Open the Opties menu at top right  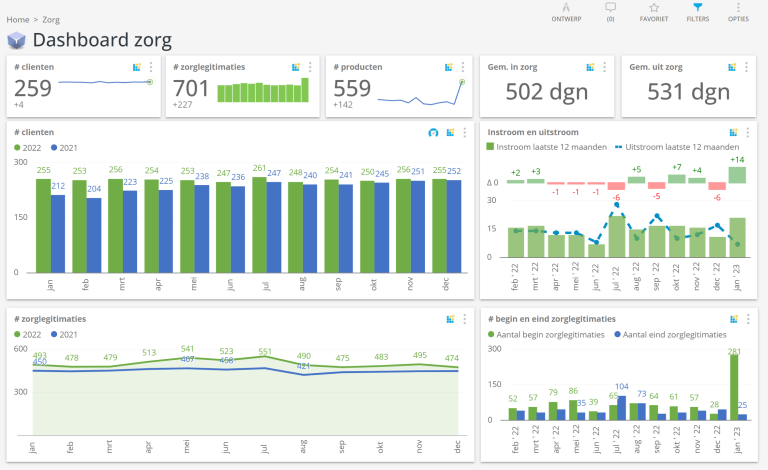pyautogui.click(x=738, y=11)
